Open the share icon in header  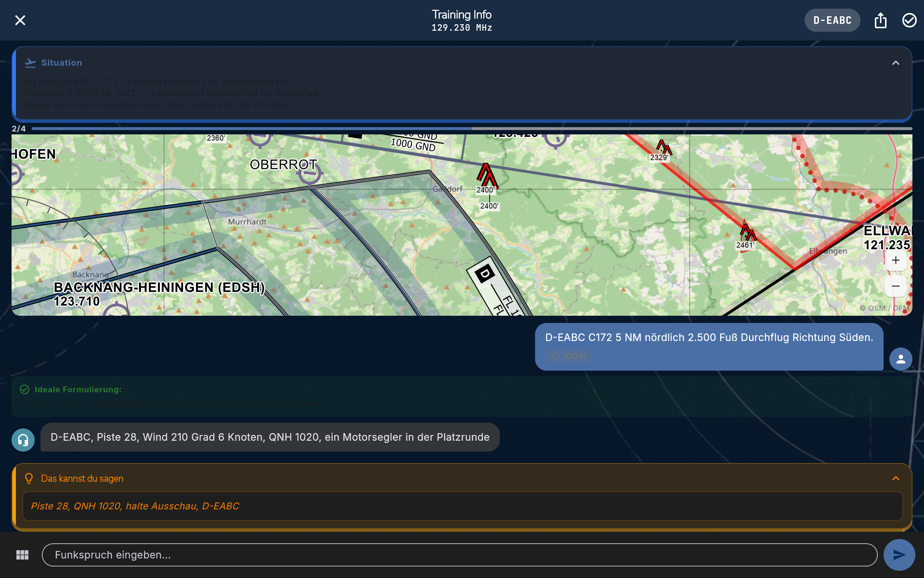point(880,20)
